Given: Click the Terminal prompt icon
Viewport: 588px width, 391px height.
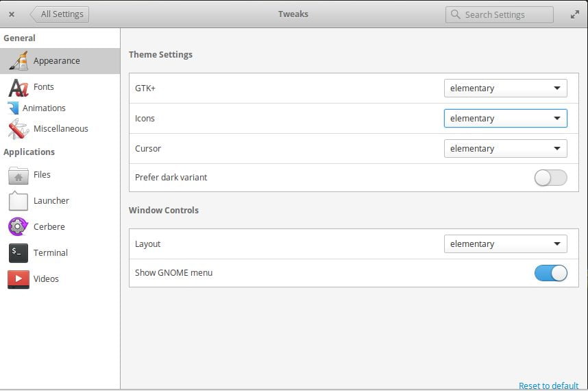Looking at the screenshot, I should coord(19,253).
